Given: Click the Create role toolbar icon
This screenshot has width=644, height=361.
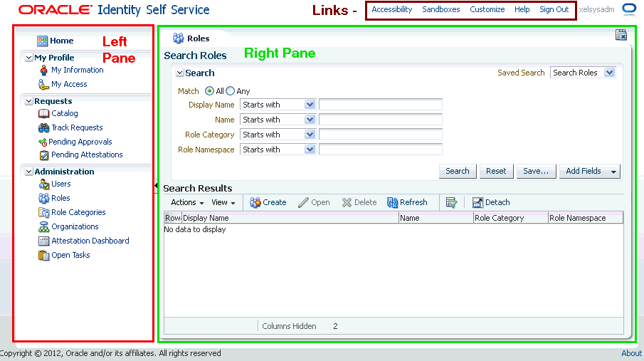Looking at the screenshot, I should pos(255,202).
